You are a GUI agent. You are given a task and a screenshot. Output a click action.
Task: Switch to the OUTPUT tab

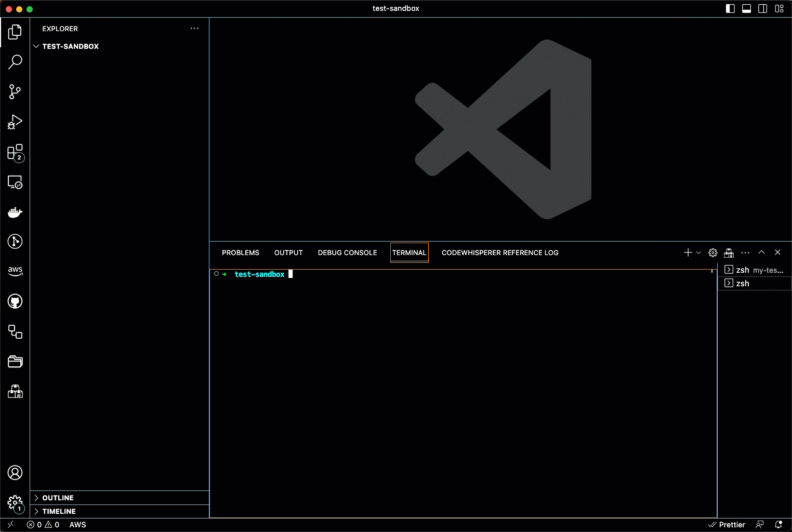pos(288,252)
